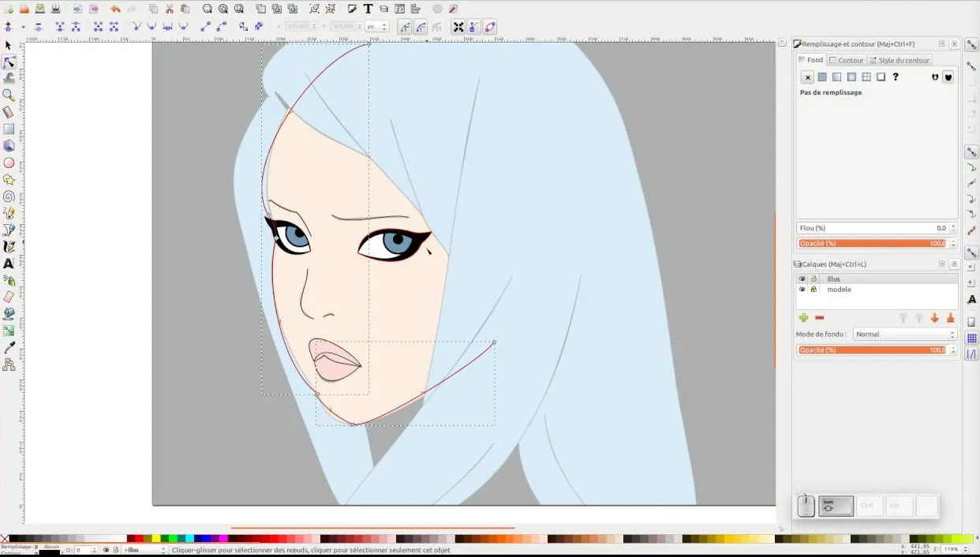The width and height of the screenshot is (980, 557).
Task: Unlock the modele layer padlock
Action: [814, 290]
